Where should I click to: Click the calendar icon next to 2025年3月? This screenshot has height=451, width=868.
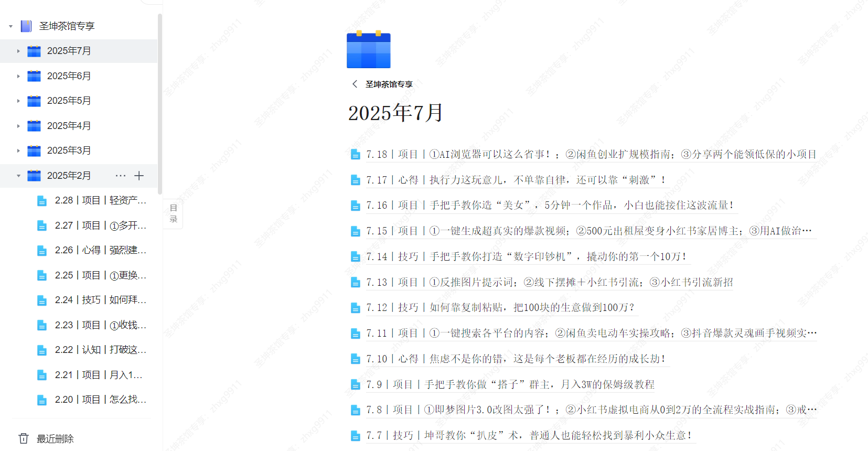point(34,151)
